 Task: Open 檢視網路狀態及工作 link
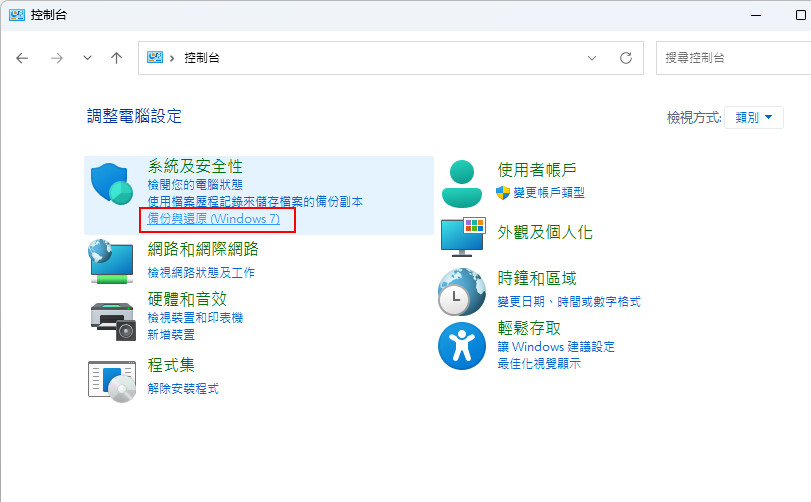[x=201, y=272]
